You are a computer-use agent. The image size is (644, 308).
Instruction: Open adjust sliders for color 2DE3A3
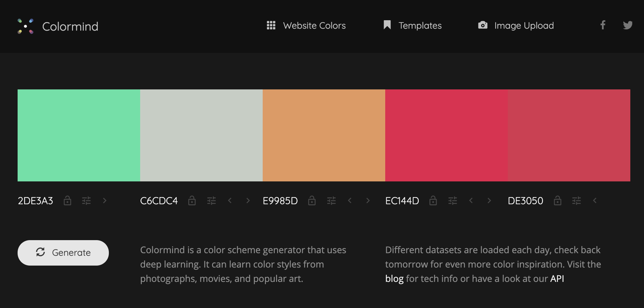click(x=86, y=201)
